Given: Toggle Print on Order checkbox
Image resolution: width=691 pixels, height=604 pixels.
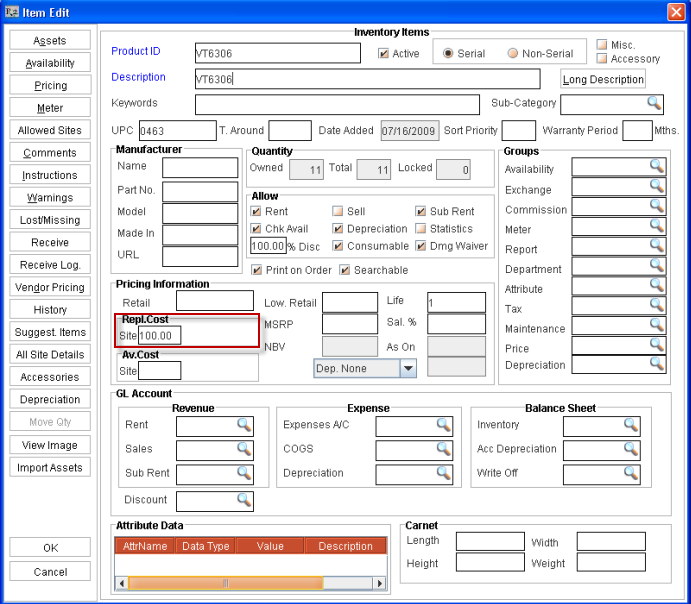Looking at the screenshot, I should point(256,270).
